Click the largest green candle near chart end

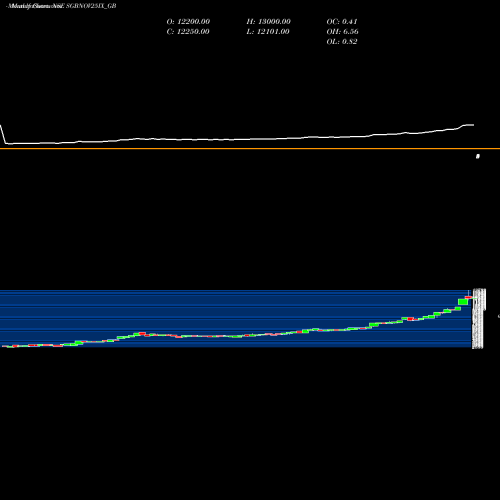click(463, 302)
